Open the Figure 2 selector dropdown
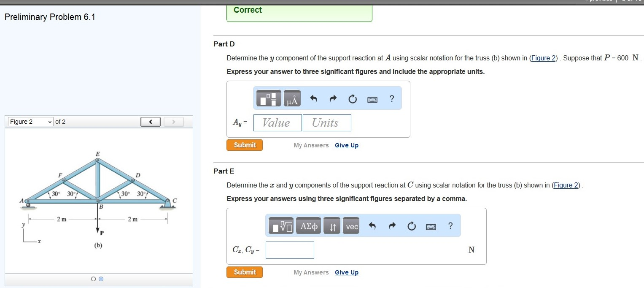Image resolution: width=644 pixels, height=288 pixels. (x=30, y=121)
